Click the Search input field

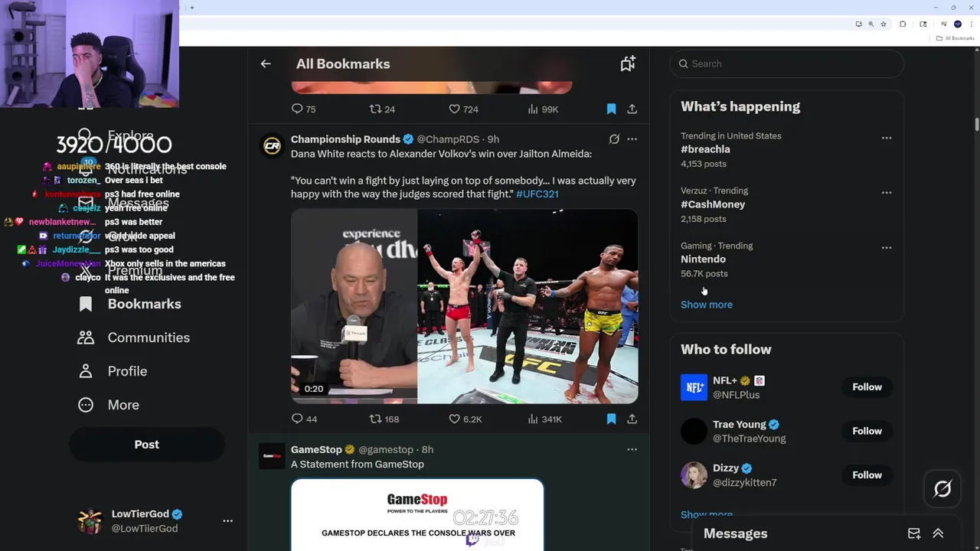pyautogui.click(x=786, y=64)
